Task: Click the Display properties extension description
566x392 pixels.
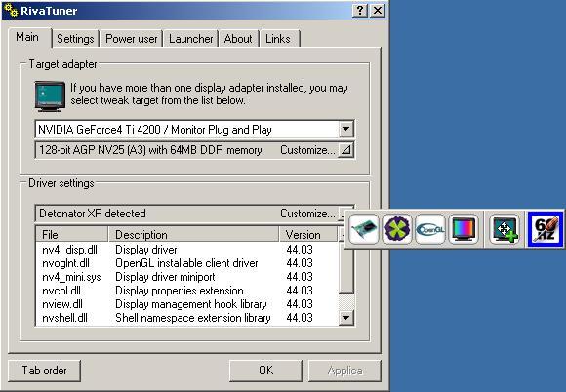Action: point(180,291)
